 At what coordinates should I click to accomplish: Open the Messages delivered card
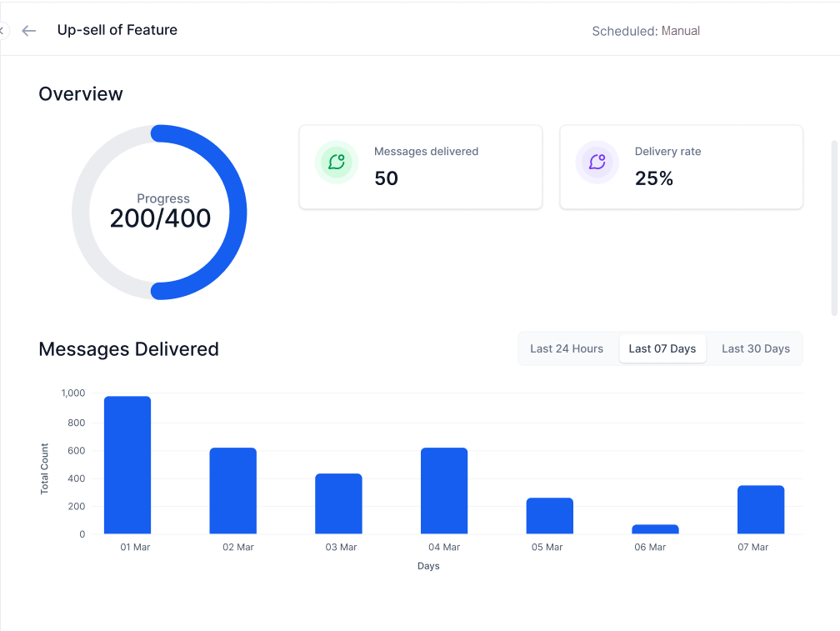(x=421, y=168)
